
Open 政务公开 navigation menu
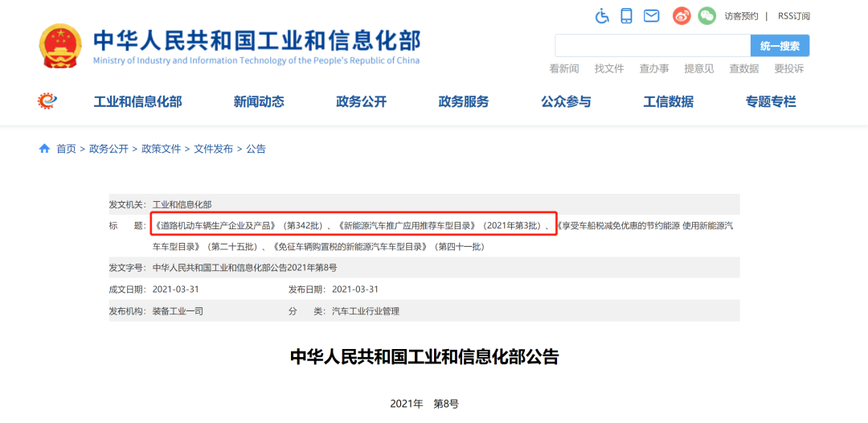click(361, 102)
